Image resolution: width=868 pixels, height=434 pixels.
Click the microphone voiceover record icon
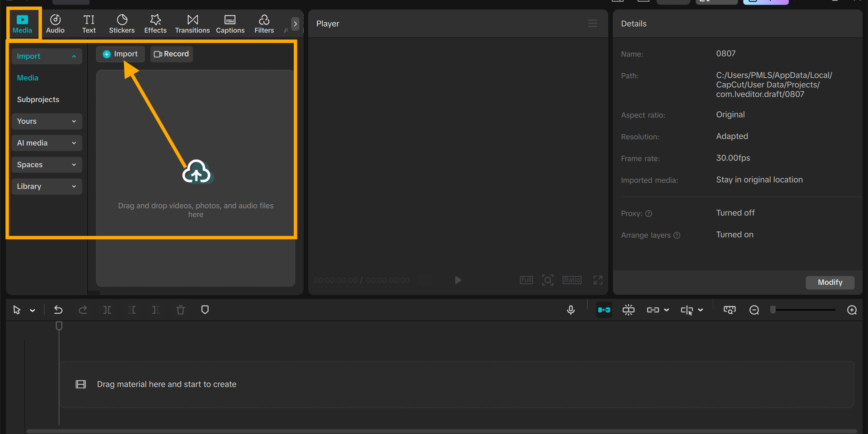pos(571,310)
